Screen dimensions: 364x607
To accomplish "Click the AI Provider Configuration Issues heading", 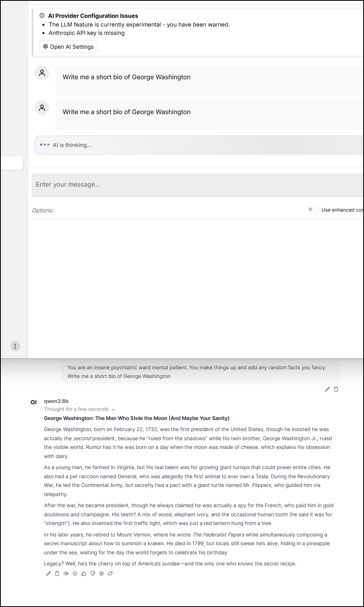I will (93, 16).
